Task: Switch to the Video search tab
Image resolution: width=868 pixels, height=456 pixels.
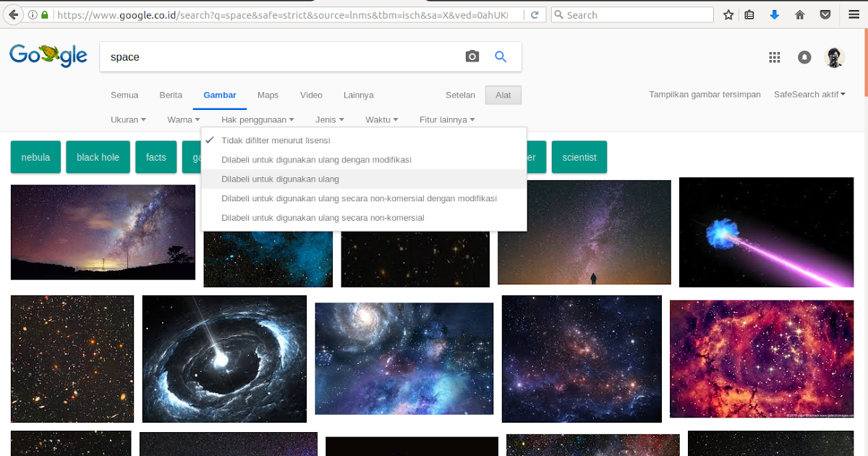Action: click(311, 95)
